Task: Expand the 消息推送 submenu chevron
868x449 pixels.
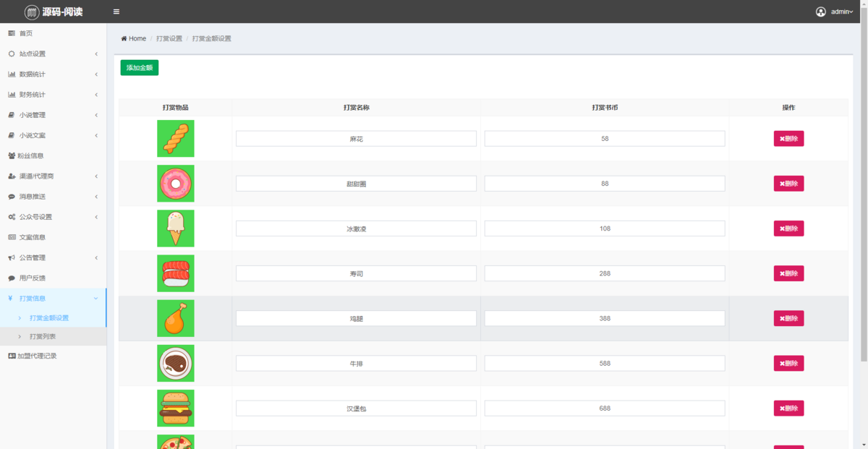Action: pyautogui.click(x=96, y=197)
